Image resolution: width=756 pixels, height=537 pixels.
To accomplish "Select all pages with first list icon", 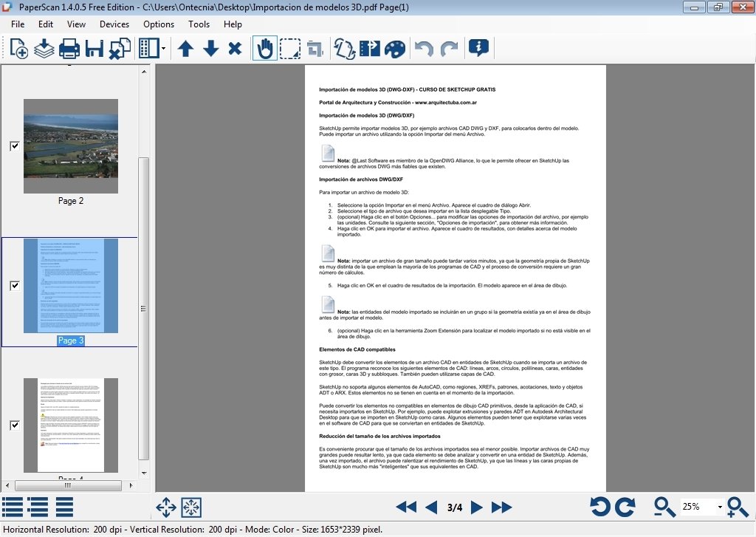I will [x=12, y=507].
